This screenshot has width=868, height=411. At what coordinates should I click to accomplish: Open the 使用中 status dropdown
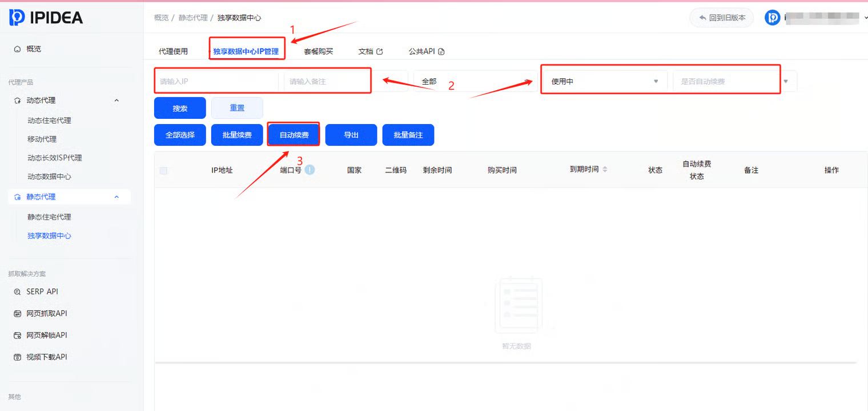pyautogui.click(x=604, y=82)
